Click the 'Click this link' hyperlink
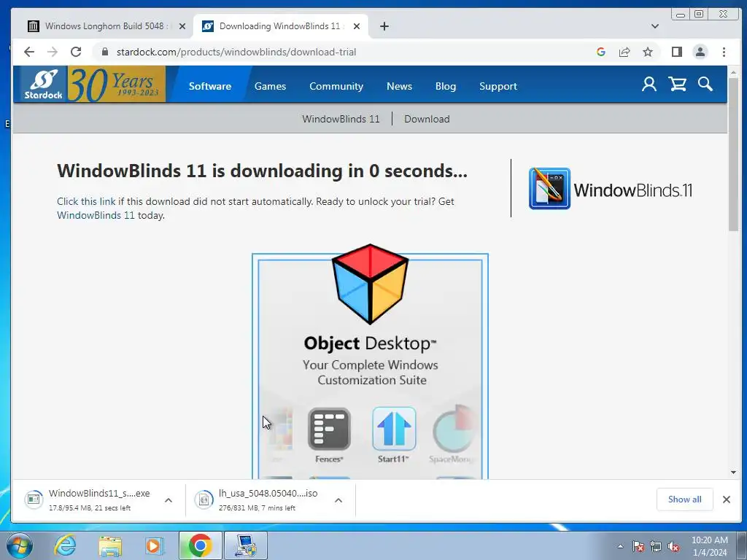 [x=86, y=201]
